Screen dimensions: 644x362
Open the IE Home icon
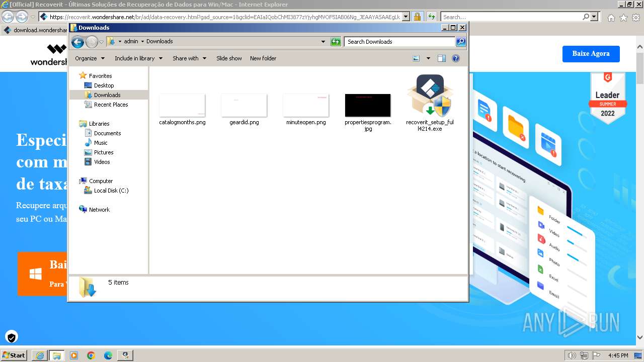click(x=611, y=18)
